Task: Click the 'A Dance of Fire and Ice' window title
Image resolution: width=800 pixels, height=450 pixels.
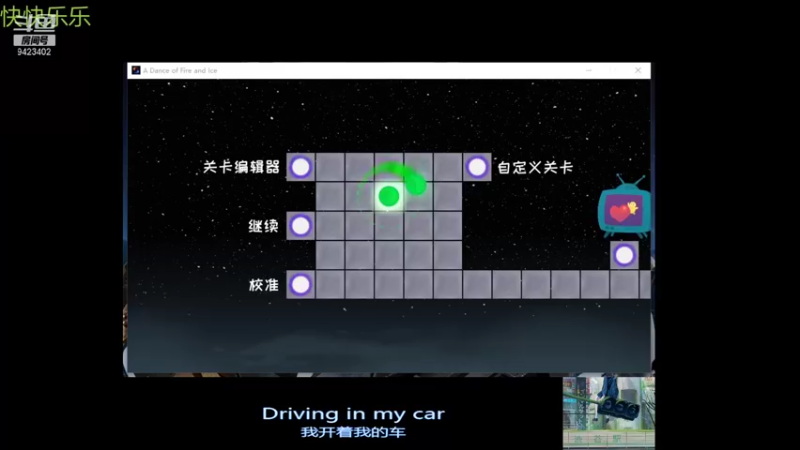Action: pos(180,70)
